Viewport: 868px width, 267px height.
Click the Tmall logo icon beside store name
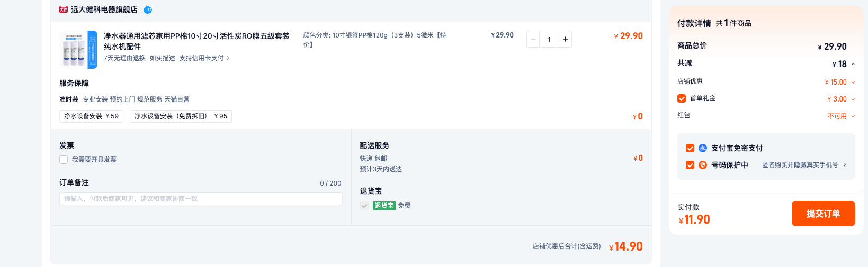pyautogui.click(x=64, y=10)
